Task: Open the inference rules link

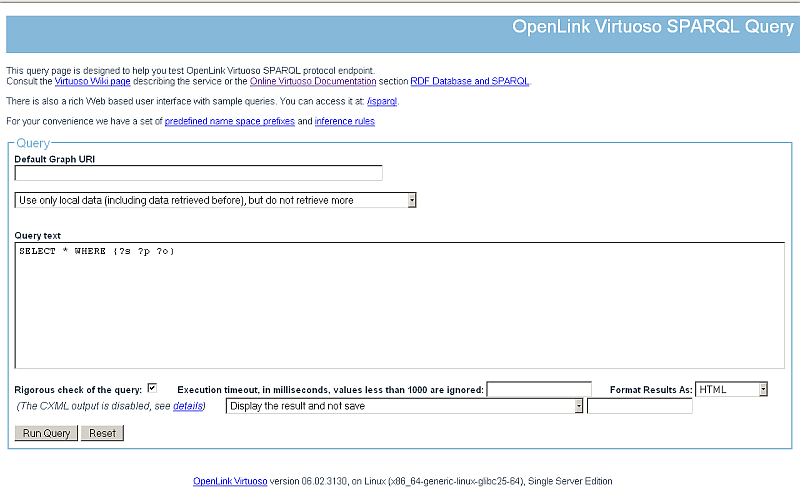Action: point(344,121)
